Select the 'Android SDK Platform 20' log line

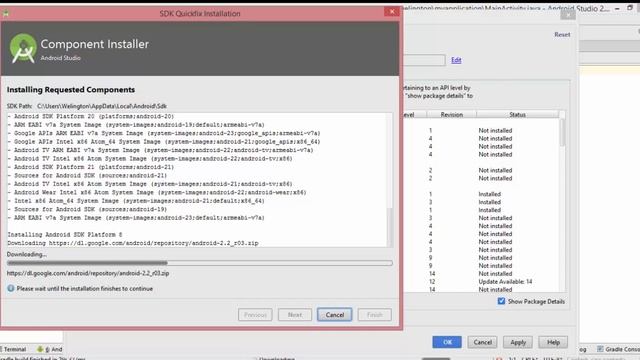tap(91, 116)
